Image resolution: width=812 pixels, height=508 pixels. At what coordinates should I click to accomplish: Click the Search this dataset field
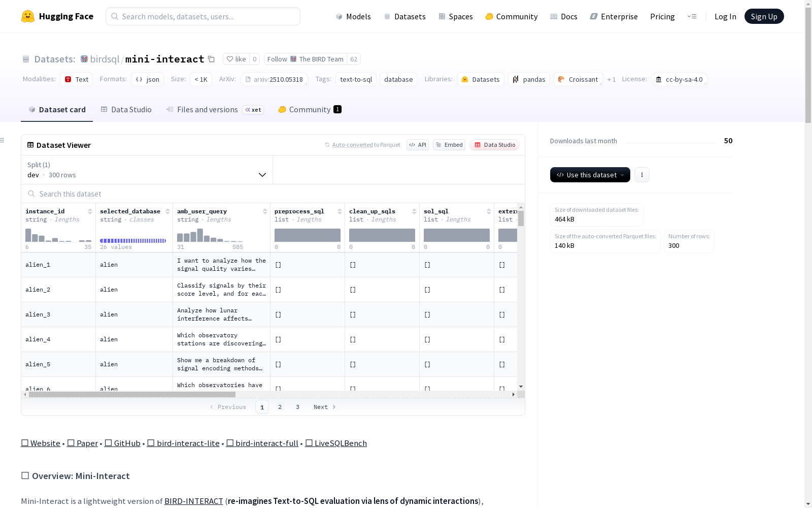coord(273,194)
